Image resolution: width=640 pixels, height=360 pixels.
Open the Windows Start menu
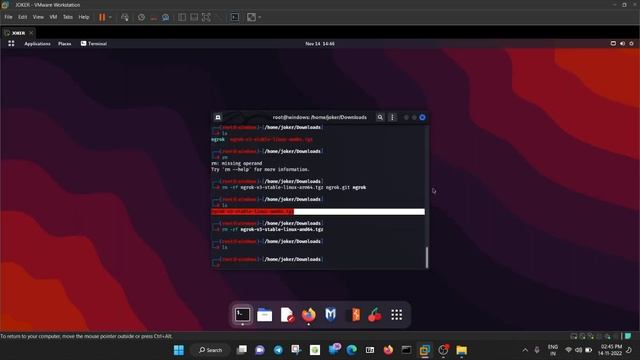[179, 350]
